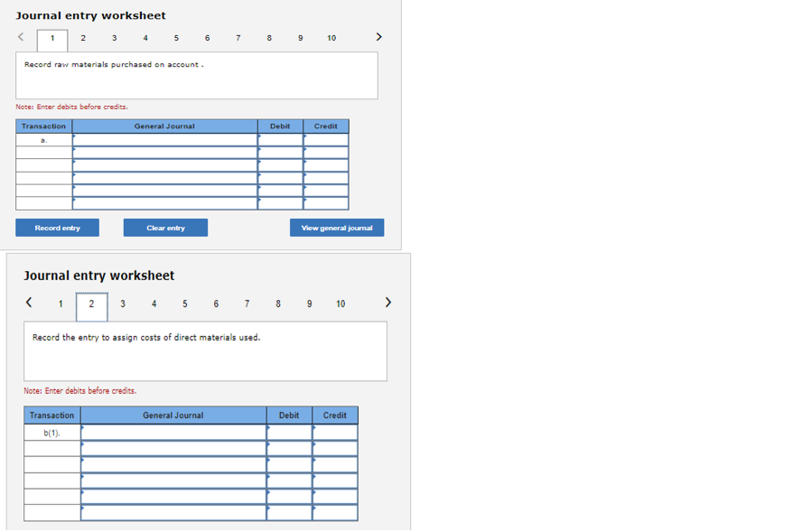Select page 5 on the top worksheet
812x532 pixels.
(x=176, y=38)
